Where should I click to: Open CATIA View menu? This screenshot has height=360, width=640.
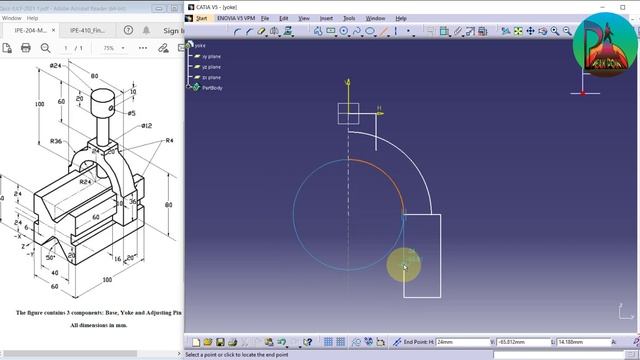tap(304, 18)
